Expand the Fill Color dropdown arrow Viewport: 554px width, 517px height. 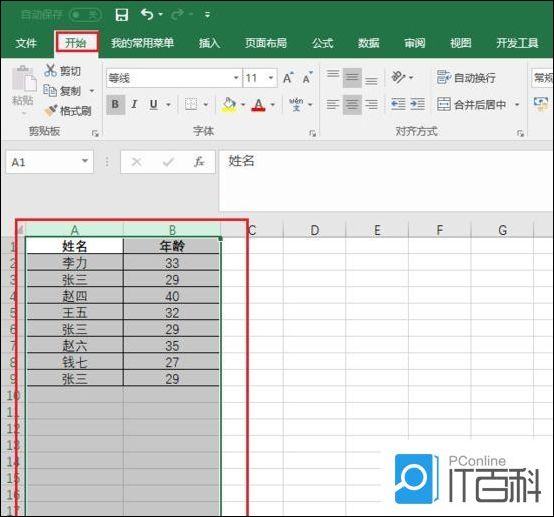point(243,105)
